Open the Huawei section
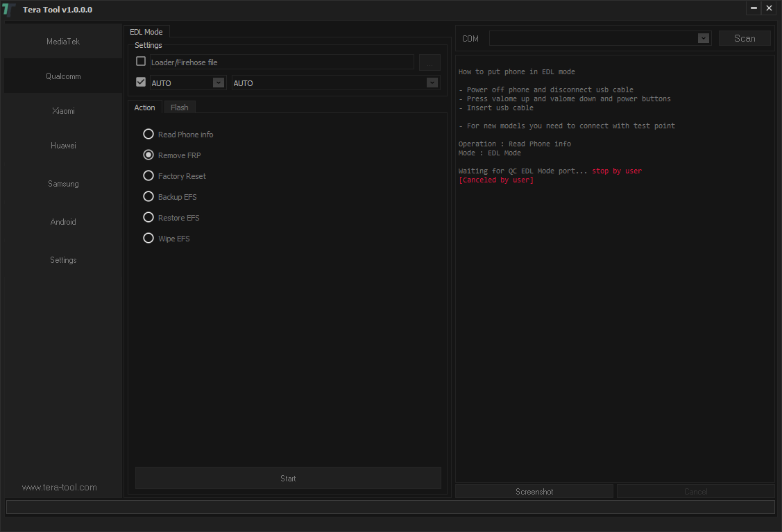This screenshot has width=782, height=532. click(62, 145)
